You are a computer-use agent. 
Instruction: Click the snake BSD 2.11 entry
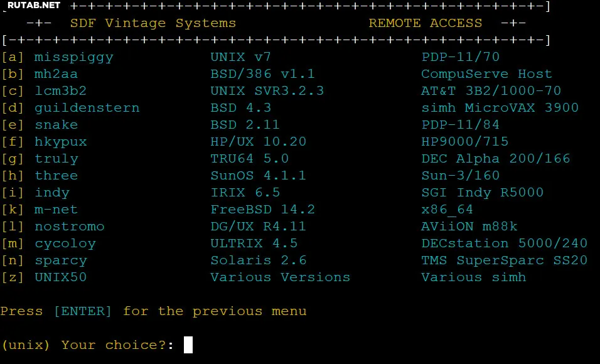coord(56,125)
